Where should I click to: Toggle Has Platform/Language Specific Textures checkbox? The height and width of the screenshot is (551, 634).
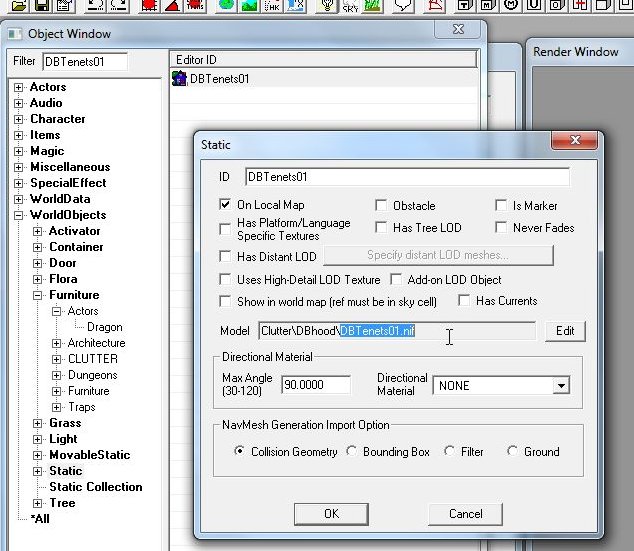coord(225,229)
